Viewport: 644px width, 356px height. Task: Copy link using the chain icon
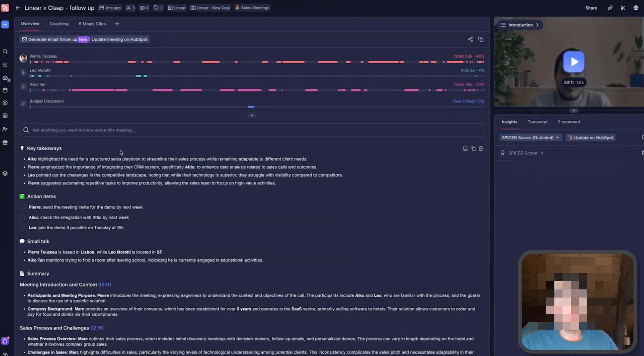[610, 8]
